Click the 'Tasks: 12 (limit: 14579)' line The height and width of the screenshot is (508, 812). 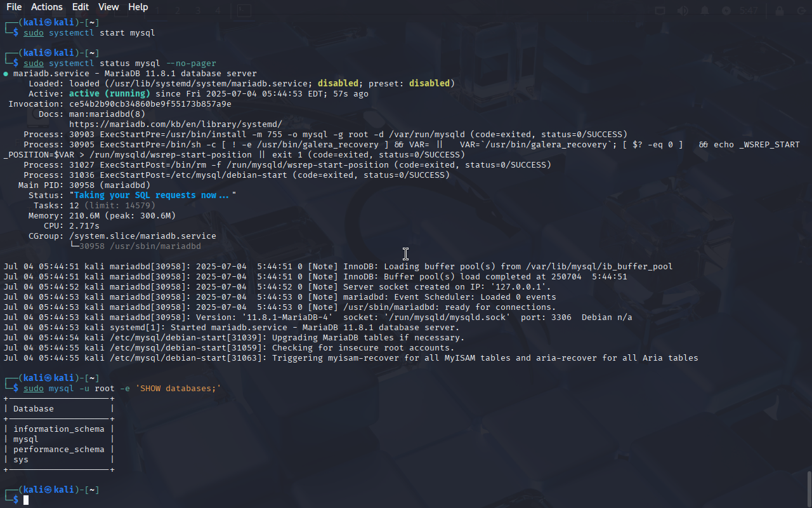click(x=95, y=206)
